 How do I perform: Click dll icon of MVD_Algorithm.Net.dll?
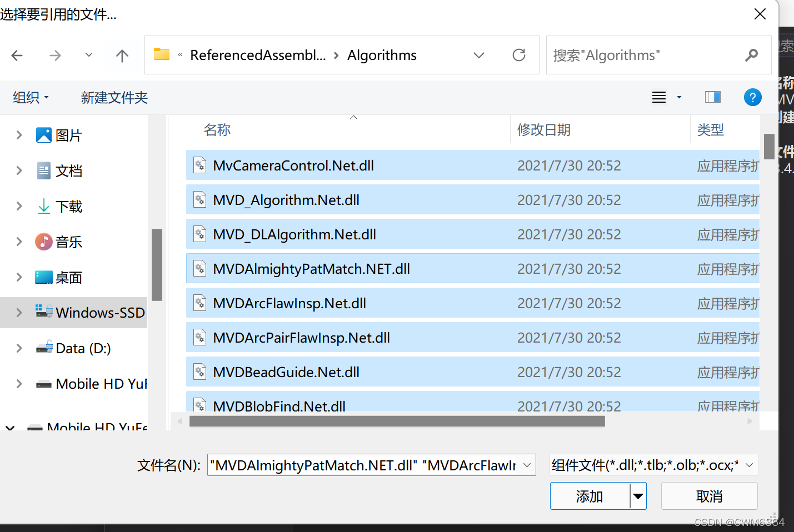pos(199,199)
